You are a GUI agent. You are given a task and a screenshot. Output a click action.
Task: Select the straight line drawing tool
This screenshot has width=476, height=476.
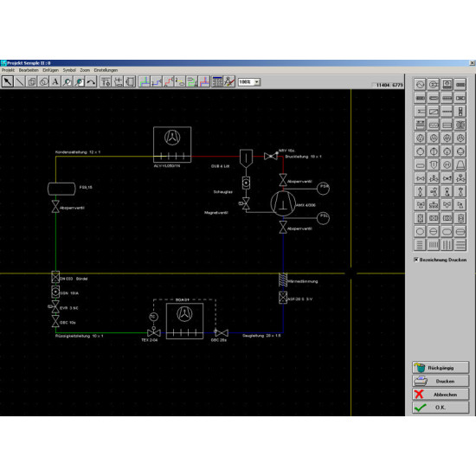20,81
